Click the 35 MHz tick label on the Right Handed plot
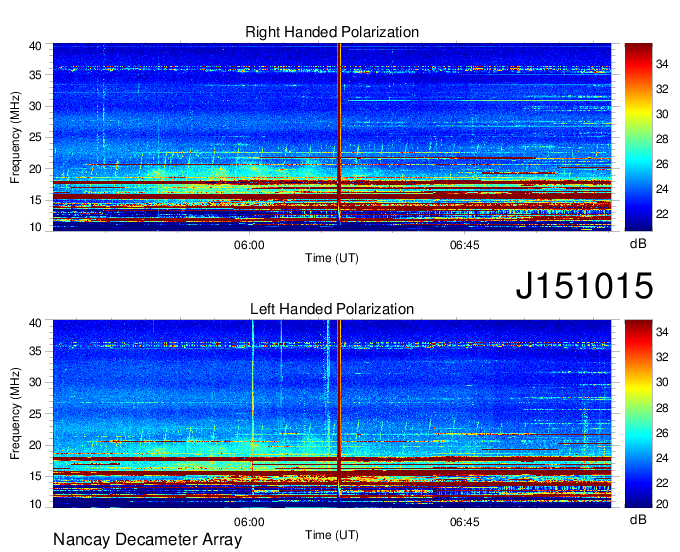 (x=35, y=75)
